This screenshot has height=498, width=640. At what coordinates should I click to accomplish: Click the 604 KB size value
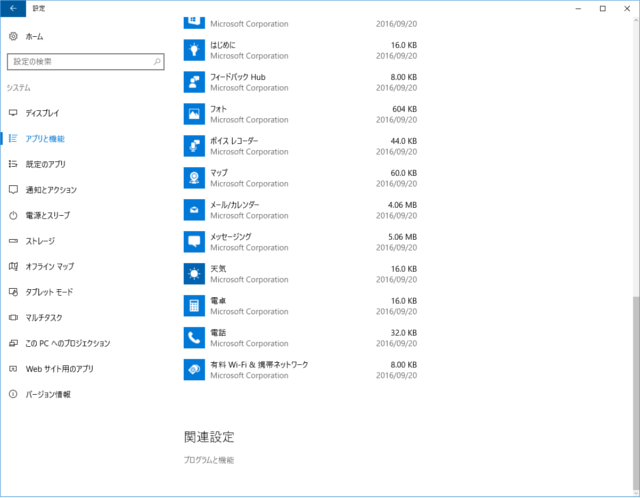click(x=404, y=109)
